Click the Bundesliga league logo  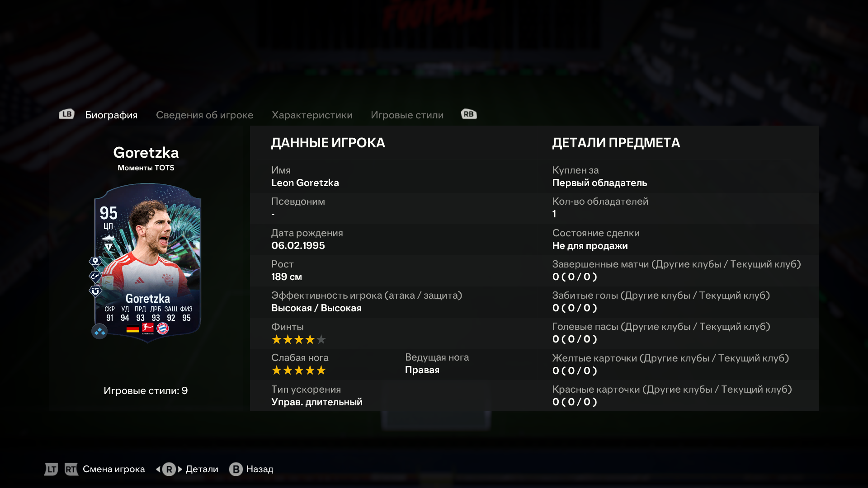(148, 328)
